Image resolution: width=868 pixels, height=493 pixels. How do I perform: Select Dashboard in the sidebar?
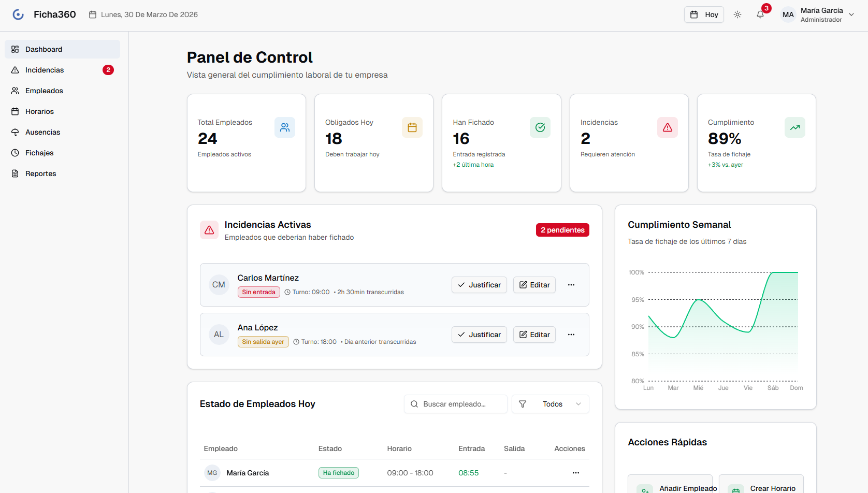click(x=44, y=49)
